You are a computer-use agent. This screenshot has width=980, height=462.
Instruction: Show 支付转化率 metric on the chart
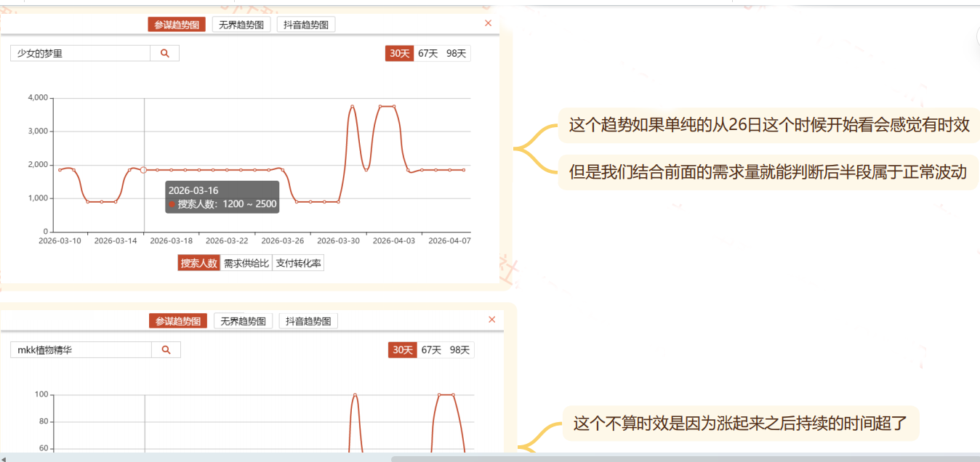298,263
